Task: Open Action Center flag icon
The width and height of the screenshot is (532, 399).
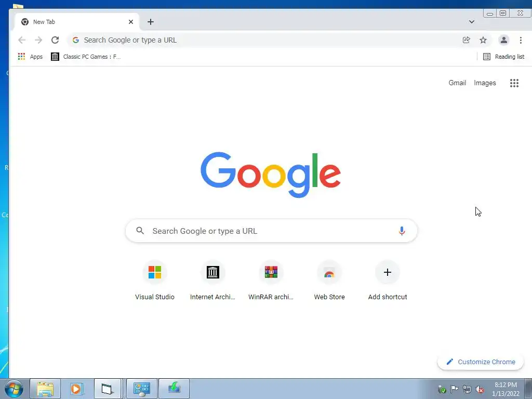Action: click(454, 389)
